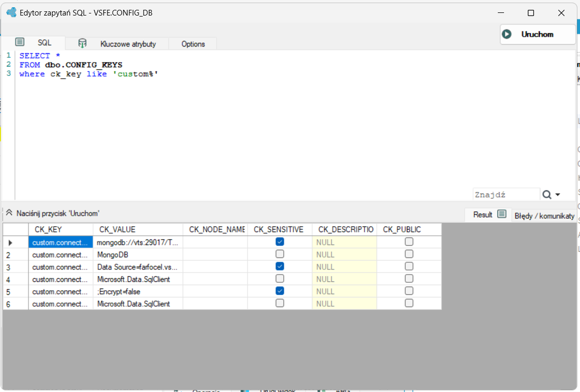The width and height of the screenshot is (580, 392).
Task: Open the Options tab
Action: pos(193,43)
